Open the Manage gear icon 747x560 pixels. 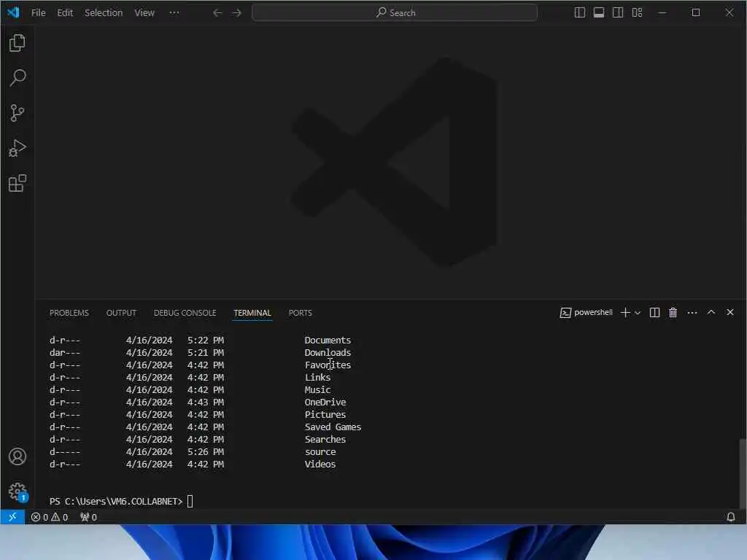pyautogui.click(x=18, y=491)
